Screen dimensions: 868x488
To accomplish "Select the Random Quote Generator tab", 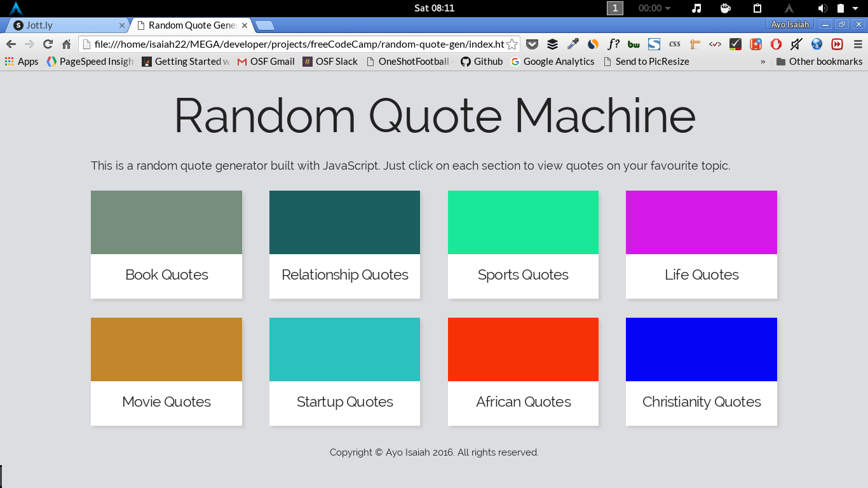I will [x=191, y=25].
